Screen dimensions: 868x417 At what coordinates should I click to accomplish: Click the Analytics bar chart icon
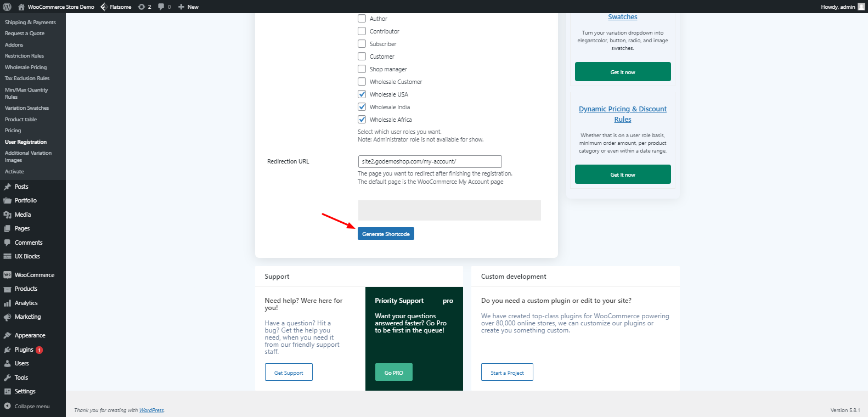tap(8, 303)
